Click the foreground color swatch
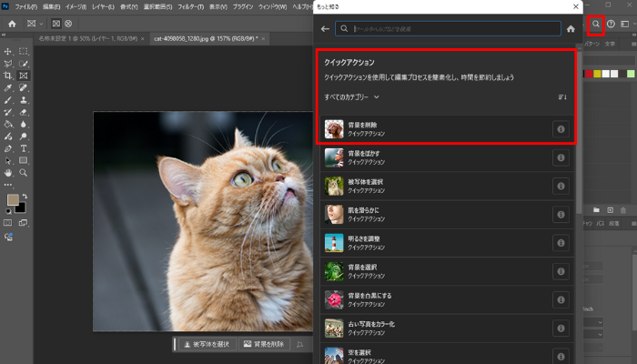This screenshot has height=364, width=637. point(13,199)
